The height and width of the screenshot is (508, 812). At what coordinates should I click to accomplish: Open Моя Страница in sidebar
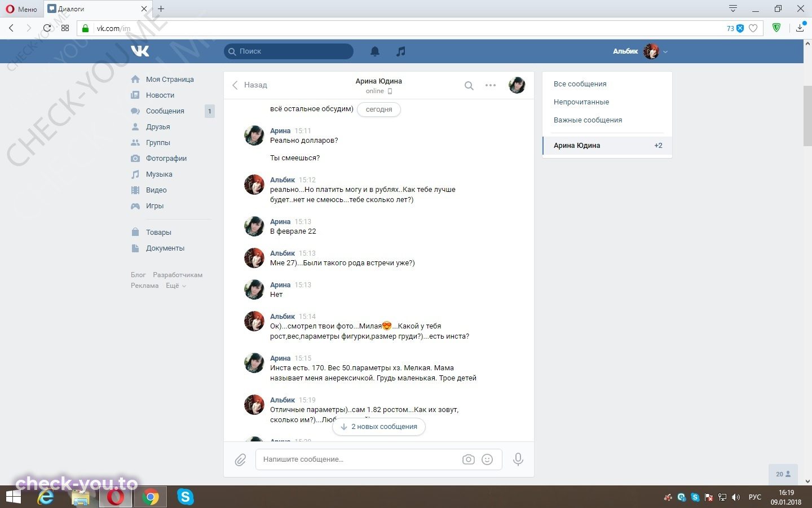170,80
